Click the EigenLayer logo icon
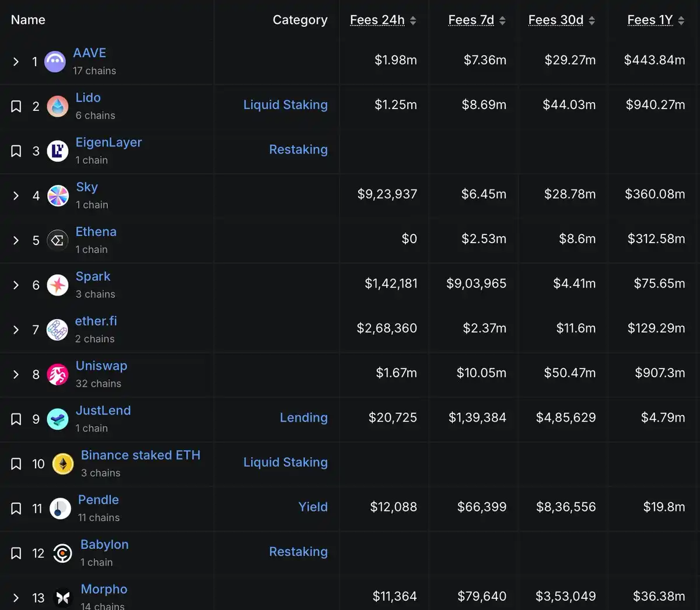The image size is (700, 610). coord(58,151)
